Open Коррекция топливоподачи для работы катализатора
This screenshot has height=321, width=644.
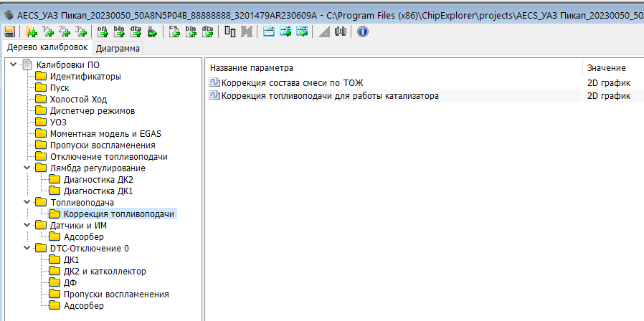point(330,95)
